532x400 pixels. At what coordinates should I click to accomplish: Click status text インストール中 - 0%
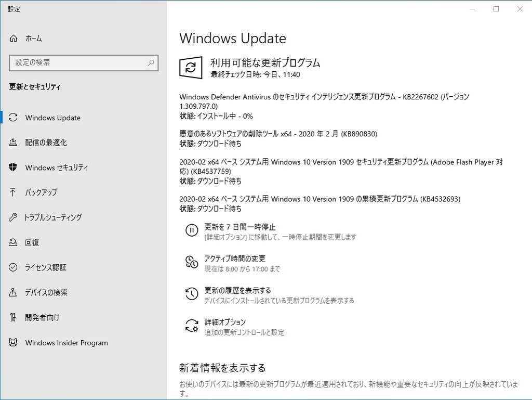pos(225,116)
